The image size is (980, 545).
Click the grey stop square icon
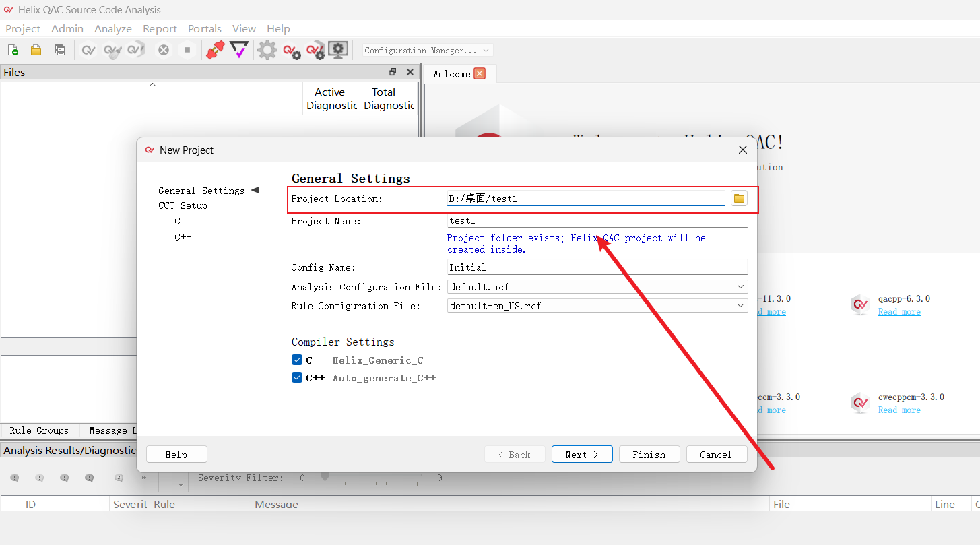[x=187, y=50]
